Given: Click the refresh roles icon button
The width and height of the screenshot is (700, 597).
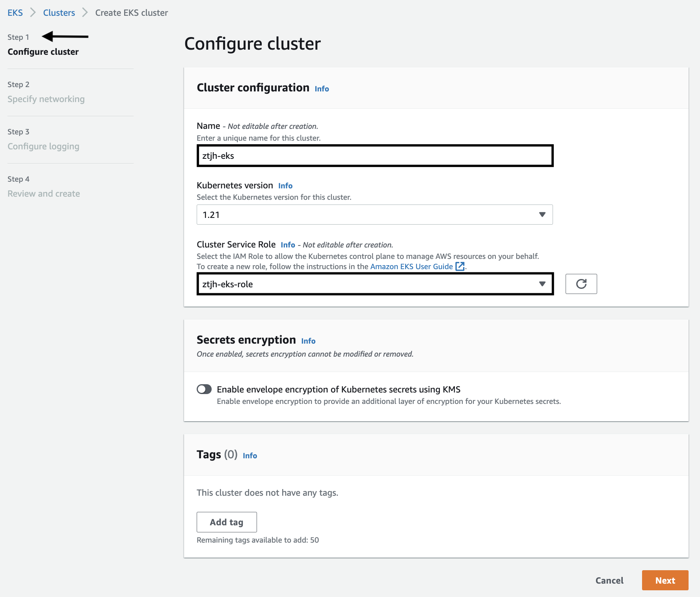Looking at the screenshot, I should click(581, 284).
